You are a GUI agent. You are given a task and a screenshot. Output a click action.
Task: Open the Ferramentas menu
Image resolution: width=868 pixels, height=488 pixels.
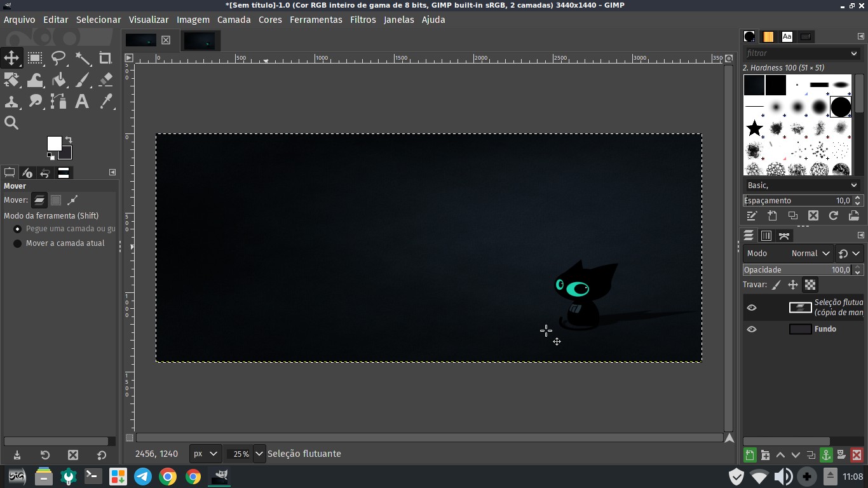pos(316,20)
